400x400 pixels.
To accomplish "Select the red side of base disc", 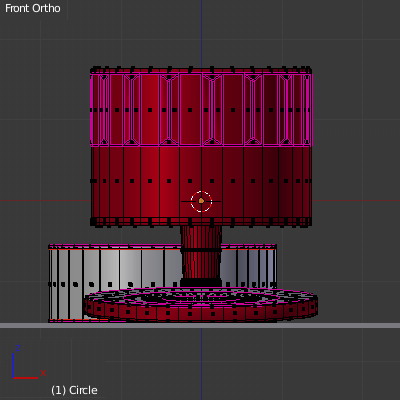I will point(200,313).
